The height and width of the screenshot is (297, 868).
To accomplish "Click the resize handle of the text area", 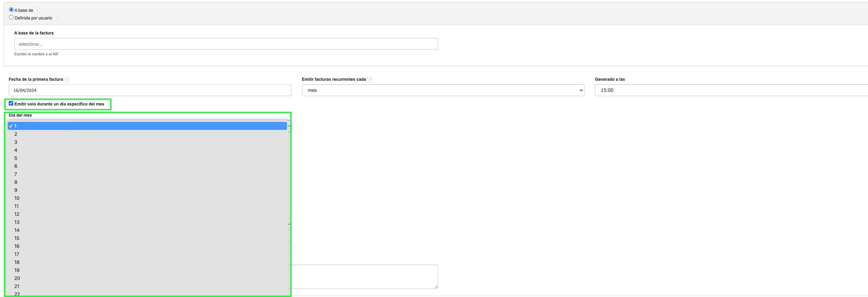I will (x=436, y=287).
